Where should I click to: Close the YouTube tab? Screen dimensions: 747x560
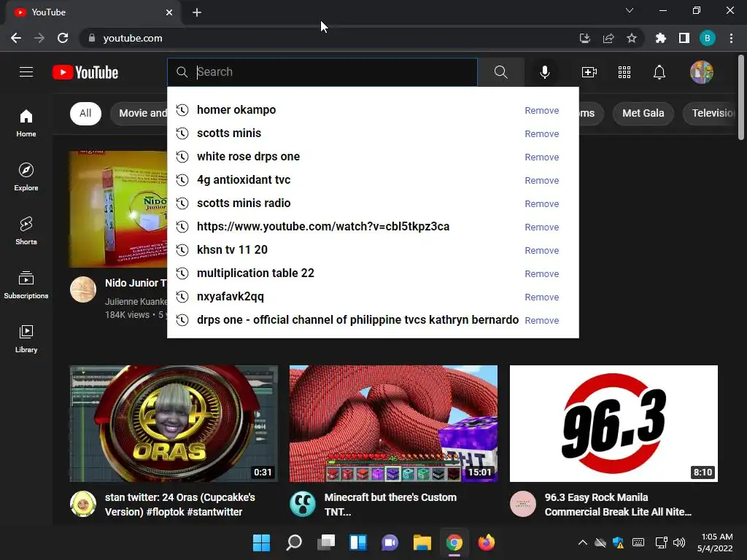point(169,12)
